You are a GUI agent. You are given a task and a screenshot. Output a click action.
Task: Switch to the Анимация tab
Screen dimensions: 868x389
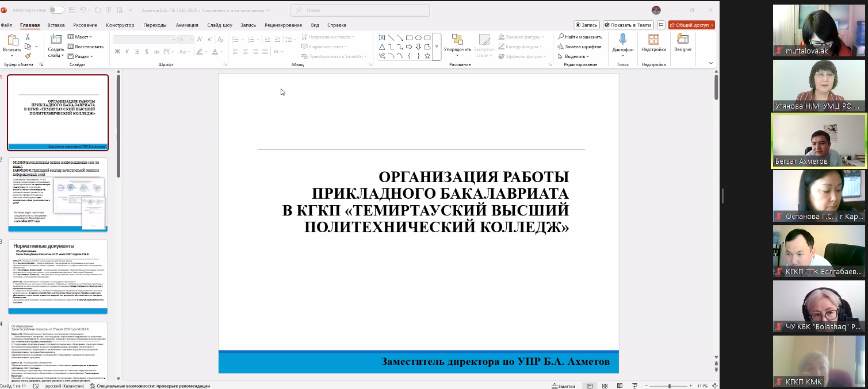(187, 25)
